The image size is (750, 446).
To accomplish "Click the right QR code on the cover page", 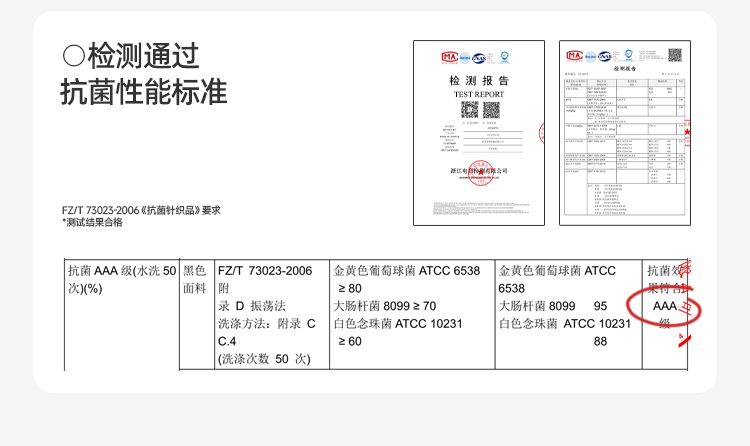I will 491,110.
